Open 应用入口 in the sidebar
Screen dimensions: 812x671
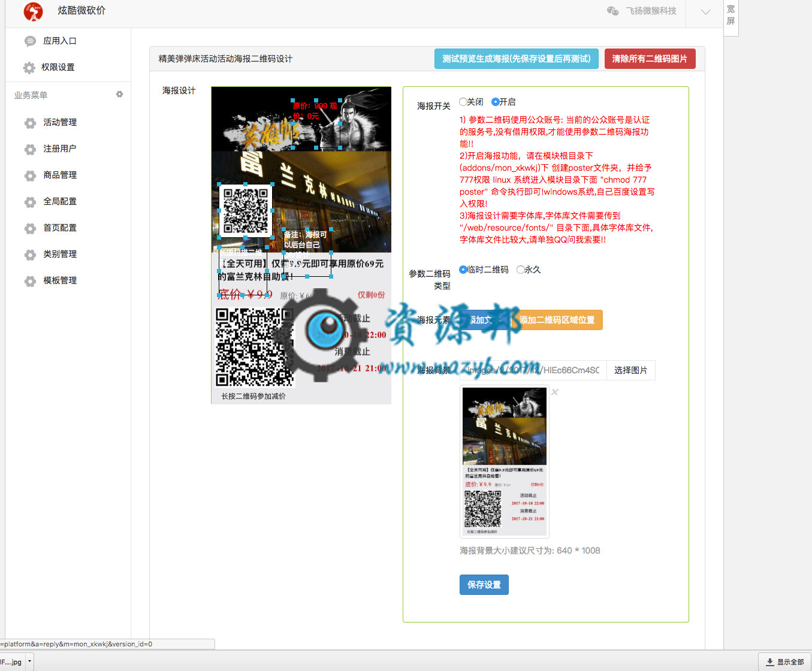point(59,41)
